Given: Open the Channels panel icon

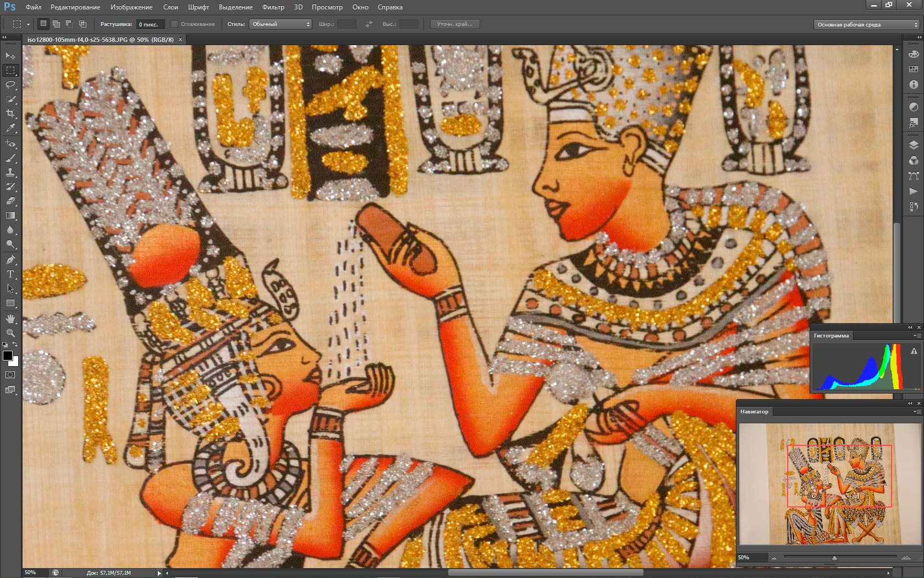Looking at the screenshot, I should 914,160.
